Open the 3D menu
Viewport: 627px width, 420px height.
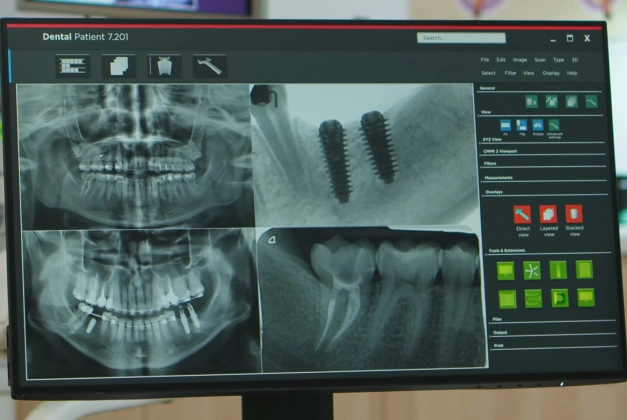(x=575, y=60)
